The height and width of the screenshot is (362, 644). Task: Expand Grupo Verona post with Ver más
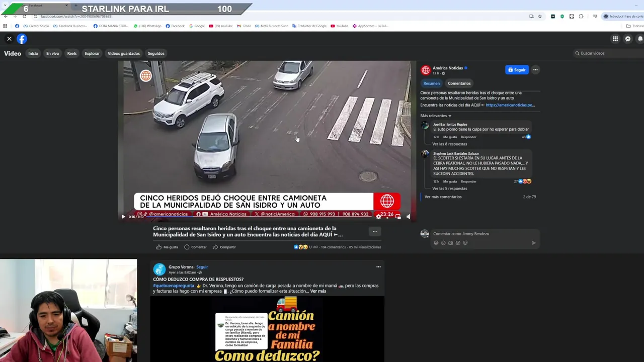pos(318,291)
